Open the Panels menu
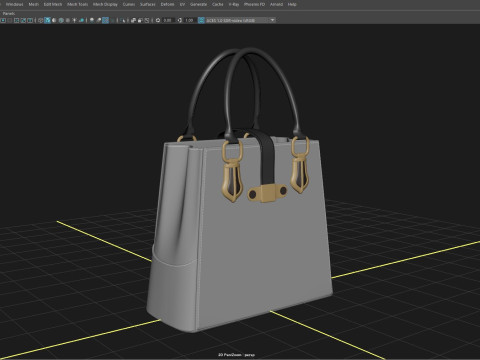 click(x=9, y=13)
